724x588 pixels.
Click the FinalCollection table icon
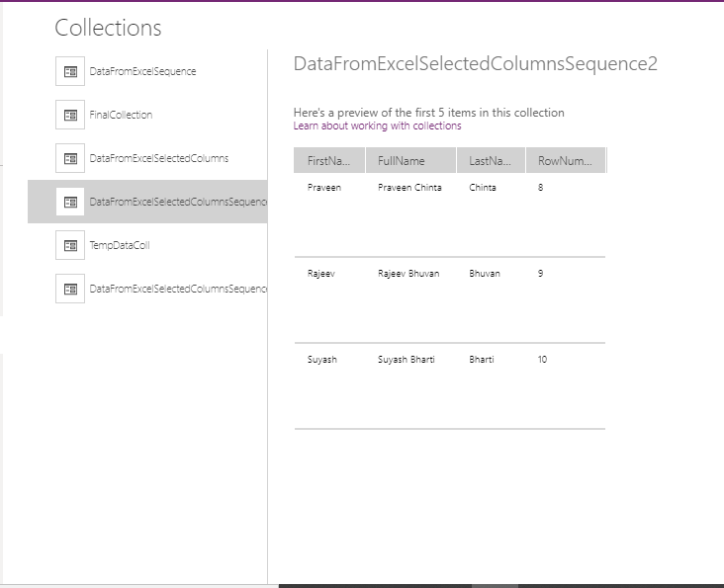point(70,115)
